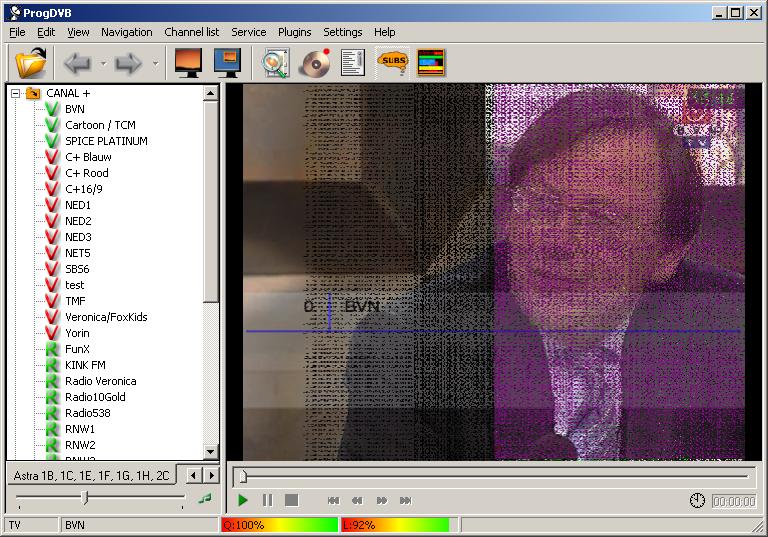Toggle mute with the green music note icon

click(205, 499)
